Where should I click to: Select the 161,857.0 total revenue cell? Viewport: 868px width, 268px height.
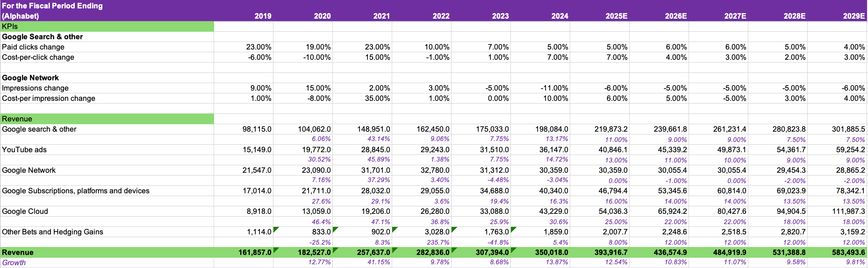[255, 253]
